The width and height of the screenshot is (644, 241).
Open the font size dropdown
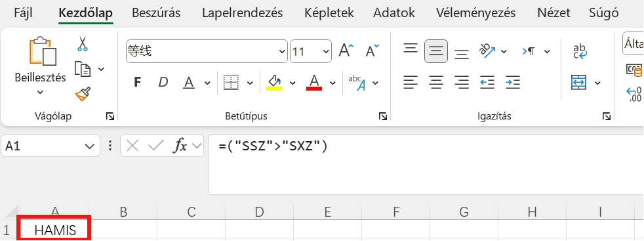coord(326,51)
